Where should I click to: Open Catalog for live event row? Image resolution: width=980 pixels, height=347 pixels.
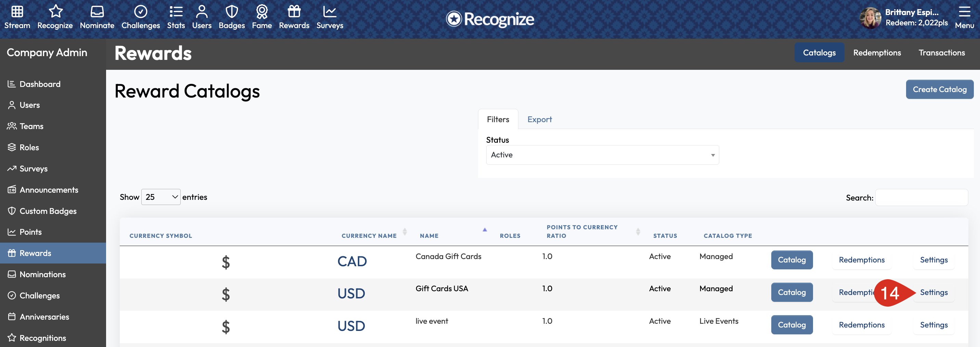(792, 325)
